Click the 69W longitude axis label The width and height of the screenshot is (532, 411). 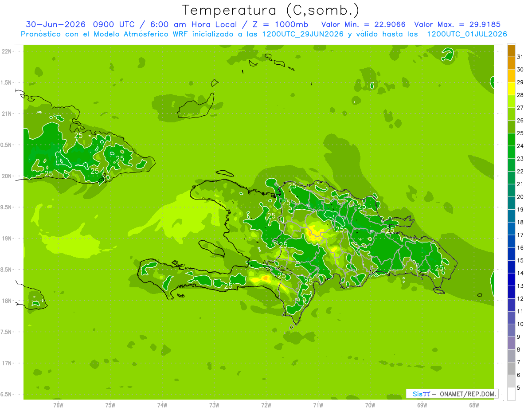(422, 405)
